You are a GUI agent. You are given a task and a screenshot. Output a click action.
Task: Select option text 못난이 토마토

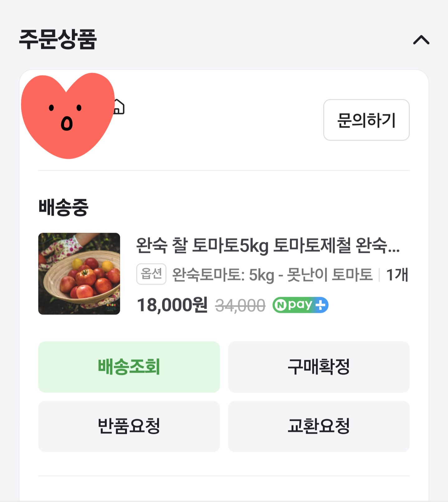tap(330, 275)
